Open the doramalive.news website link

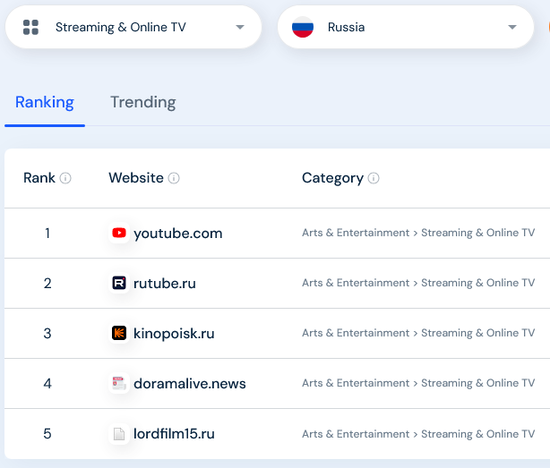(x=190, y=383)
